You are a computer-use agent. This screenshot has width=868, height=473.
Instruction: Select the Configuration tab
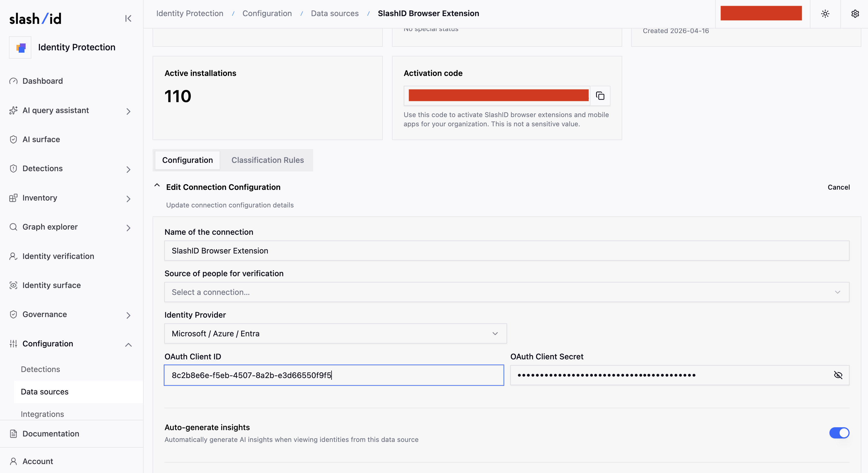point(187,160)
